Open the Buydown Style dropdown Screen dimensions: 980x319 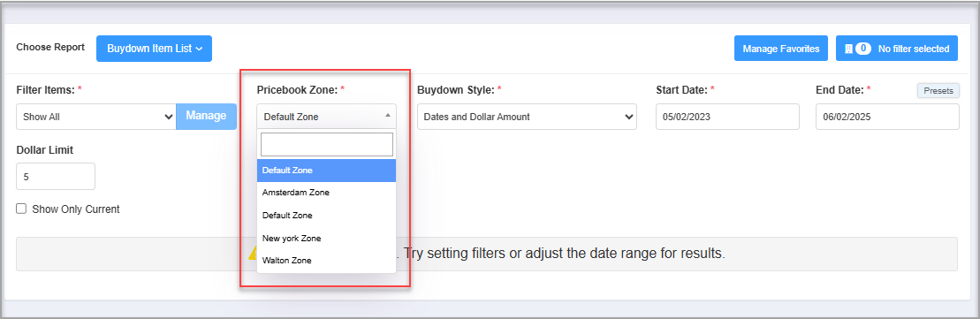(527, 117)
